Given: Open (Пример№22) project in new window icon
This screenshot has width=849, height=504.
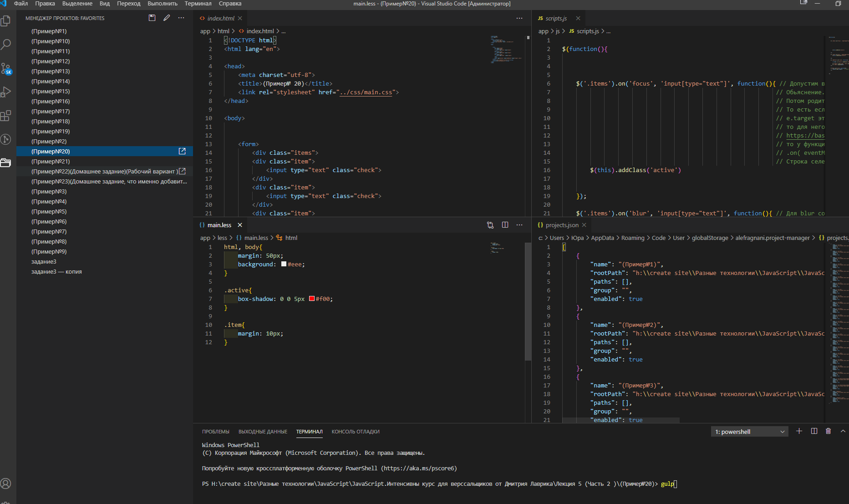Looking at the screenshot, I should 182,171.
